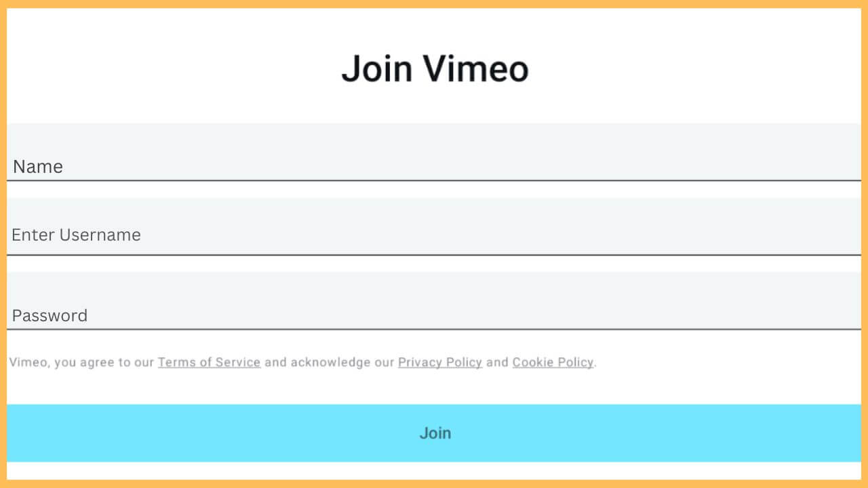Click the Enter Username placeholder
The width and height of the screenshot is (868, 488).
[x=76, y=235]
